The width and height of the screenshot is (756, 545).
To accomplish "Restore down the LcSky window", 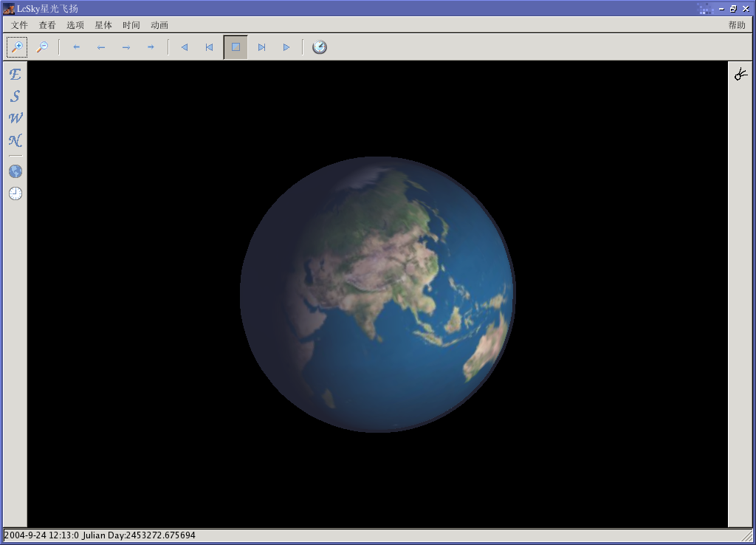I will [733, 9].
